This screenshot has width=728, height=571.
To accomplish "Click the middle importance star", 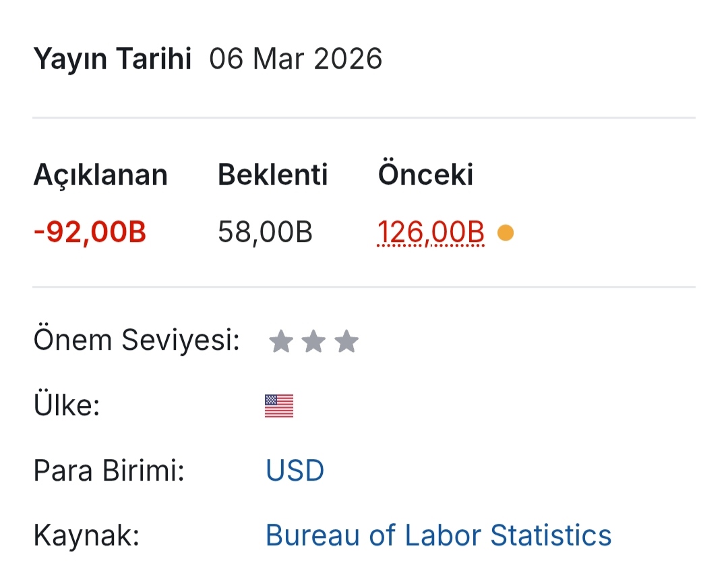I will pyautogui.click(x=313, y=342).
